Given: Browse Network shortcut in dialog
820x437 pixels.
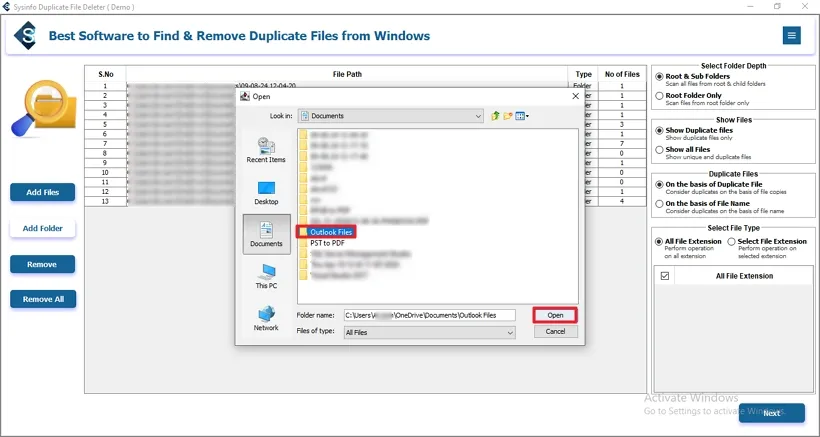Looking at the screenshot, I should (266, 318).
